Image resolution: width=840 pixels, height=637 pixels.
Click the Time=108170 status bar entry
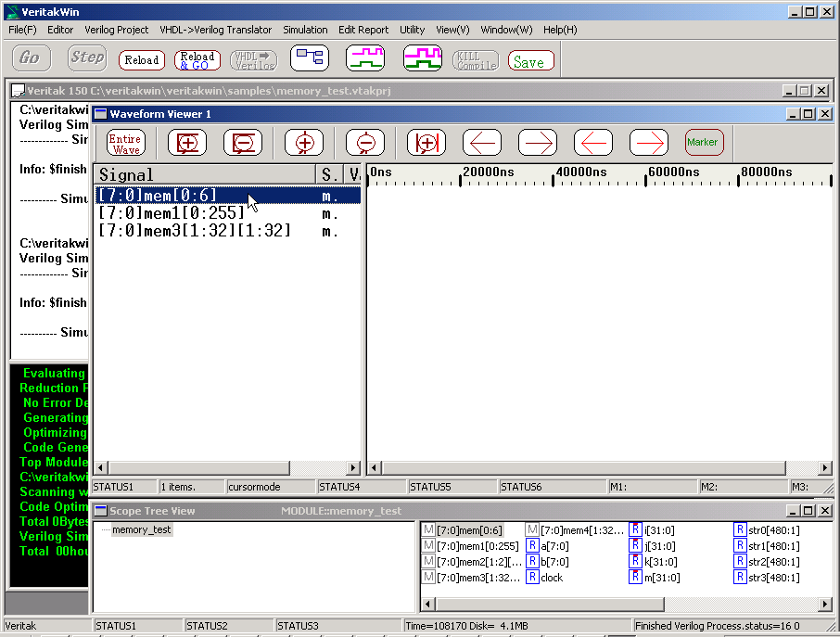[x=515, y=626]
